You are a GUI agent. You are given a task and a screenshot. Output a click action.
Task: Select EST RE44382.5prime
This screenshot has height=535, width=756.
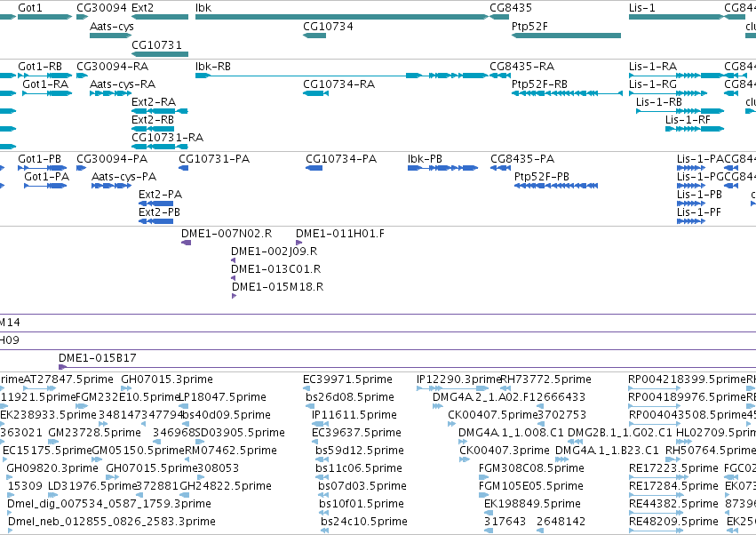[x=655, y=513]
